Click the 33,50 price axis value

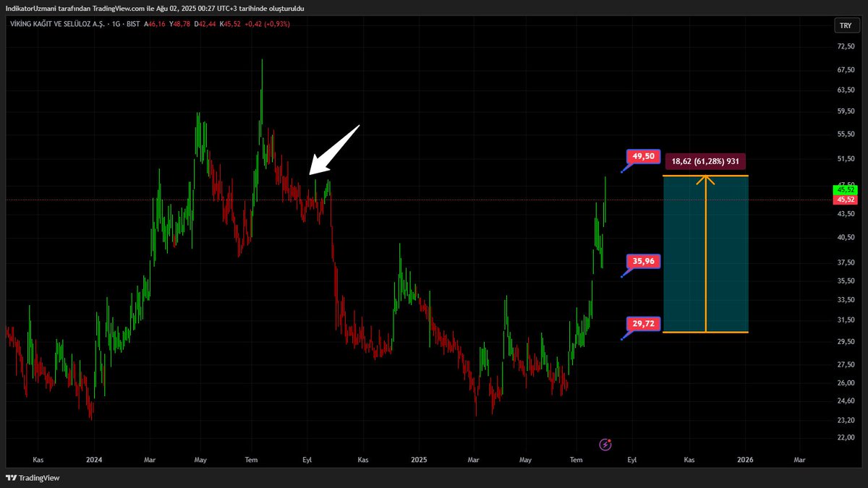845,299
